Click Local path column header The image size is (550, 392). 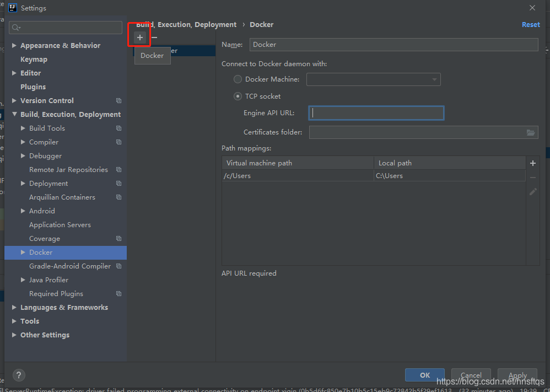450,163
